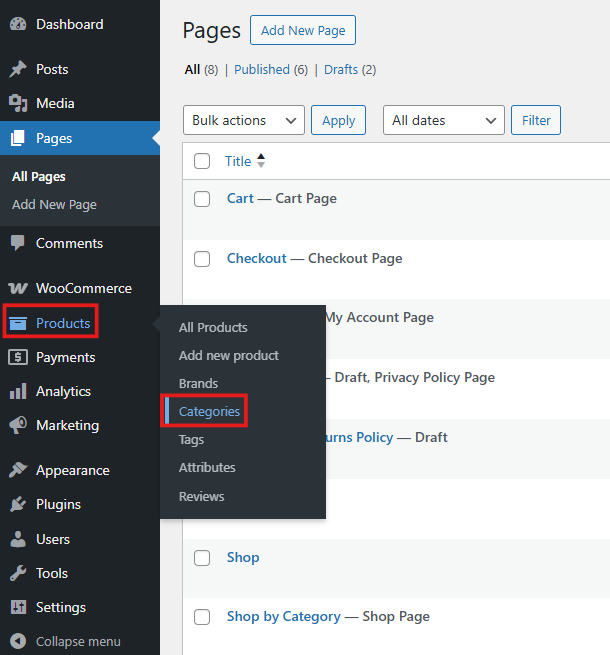Click the Posts pushpin icon

point(18,70)
